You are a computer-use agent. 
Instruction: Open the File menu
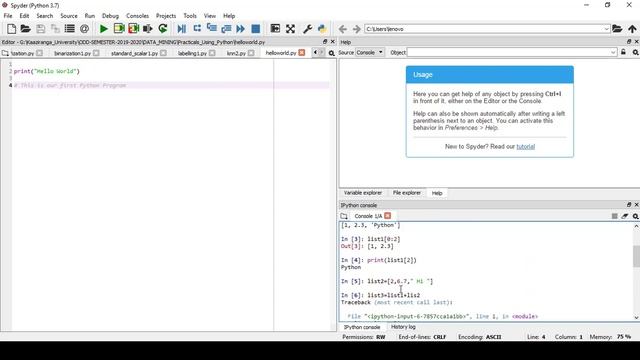(8, 16)
